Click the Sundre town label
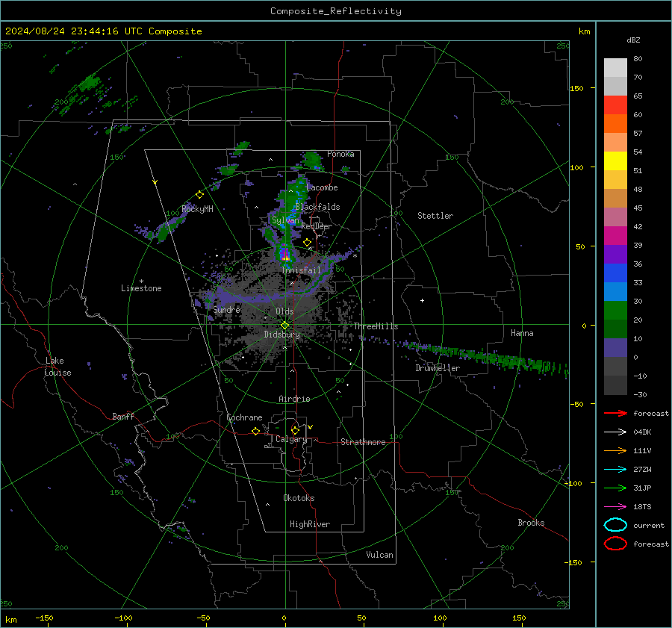 click(227, 310)
